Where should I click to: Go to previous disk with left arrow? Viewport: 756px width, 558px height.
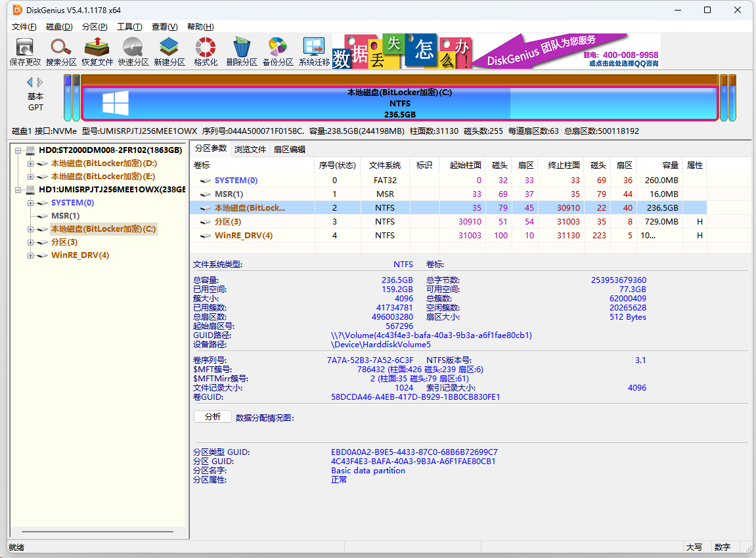coord(30,83)
